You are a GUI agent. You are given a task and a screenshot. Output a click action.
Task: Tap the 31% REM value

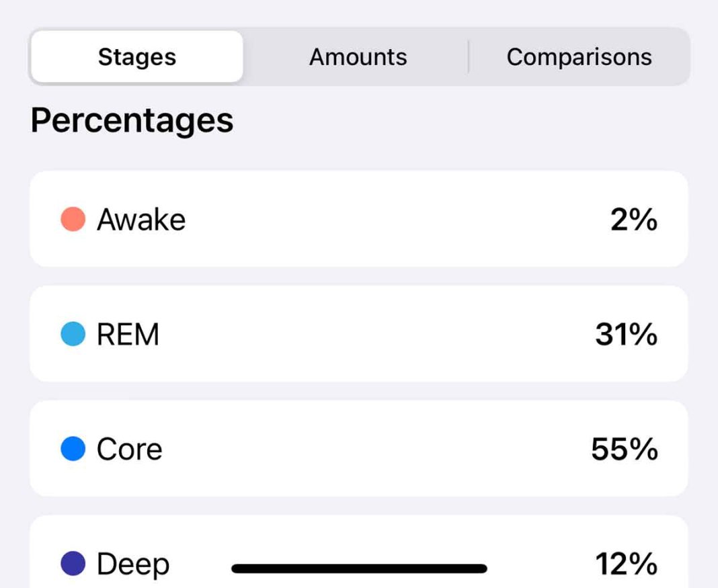point(627,334)
